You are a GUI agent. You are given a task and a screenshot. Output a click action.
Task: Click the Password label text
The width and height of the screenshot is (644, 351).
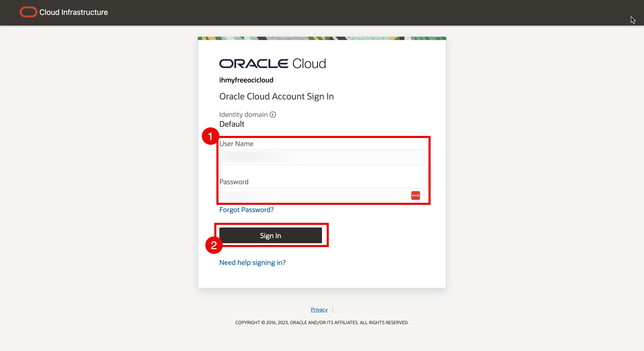[x=234, y=182]
